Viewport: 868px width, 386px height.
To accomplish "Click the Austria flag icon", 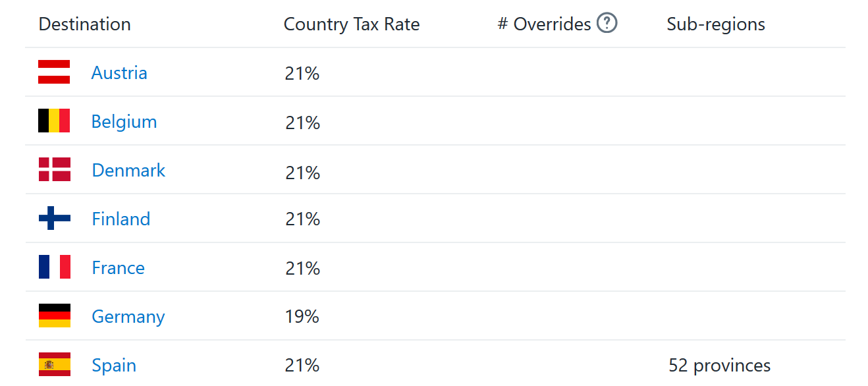I will pyautogui.click(x=54, y=72).
